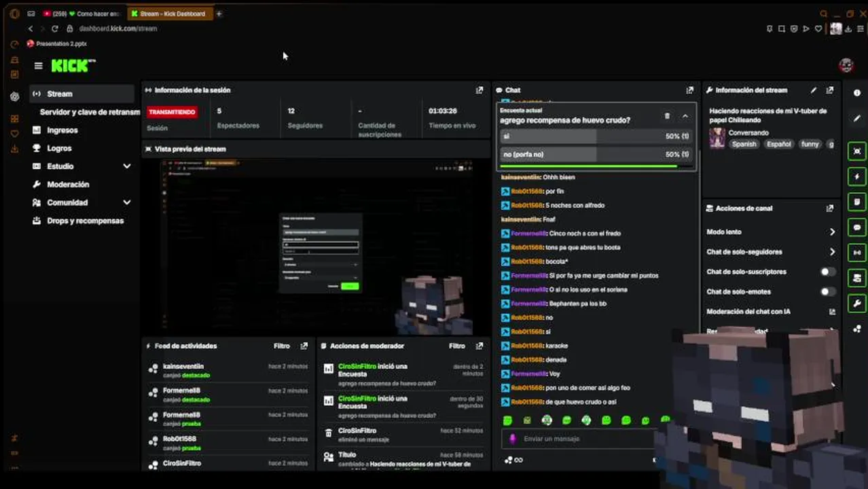Open Servidor y clave de retransmisión
868x489 pixels.
(90, 112)
